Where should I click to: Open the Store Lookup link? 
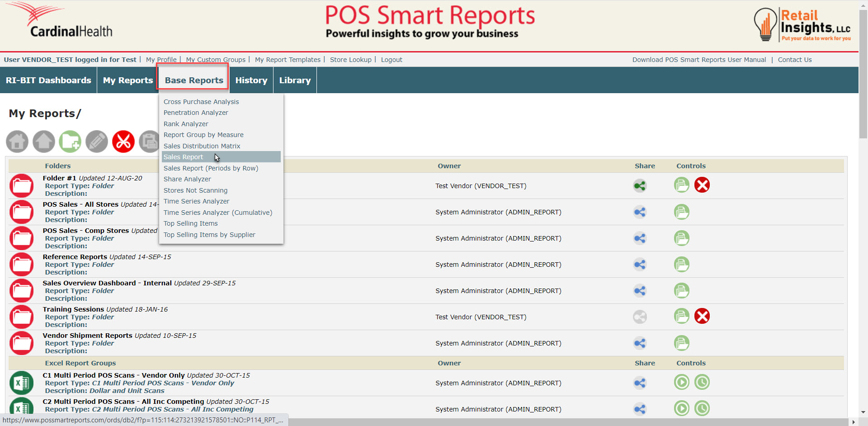pyautogui.click(x=350, y=60)
